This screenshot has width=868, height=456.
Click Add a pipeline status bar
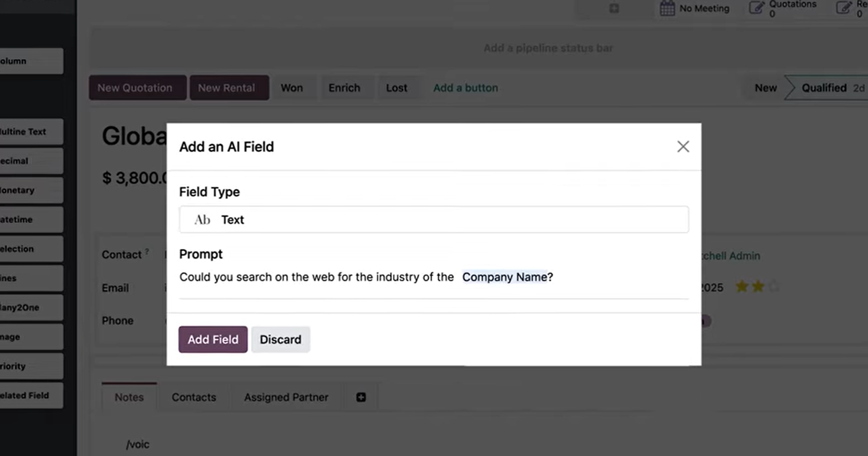pyautogui.click(x=548, y=48)
